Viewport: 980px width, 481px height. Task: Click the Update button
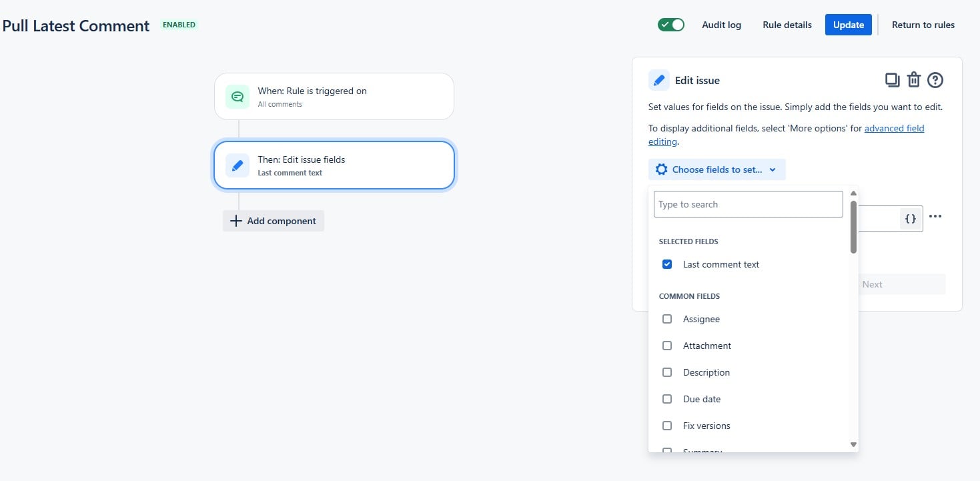point(849,25)
